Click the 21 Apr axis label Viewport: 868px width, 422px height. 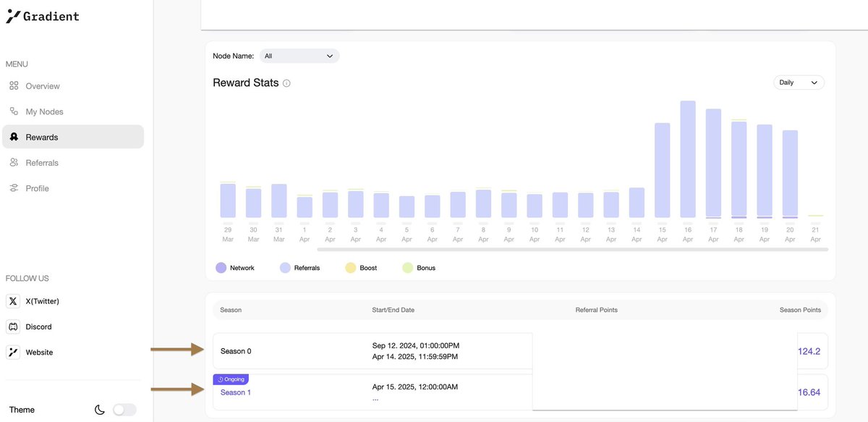coord(815,235)
